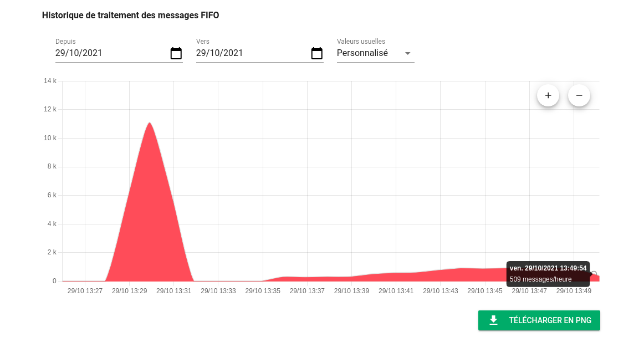
Task: Edit the Vers date field
Action: click(252, 53)
